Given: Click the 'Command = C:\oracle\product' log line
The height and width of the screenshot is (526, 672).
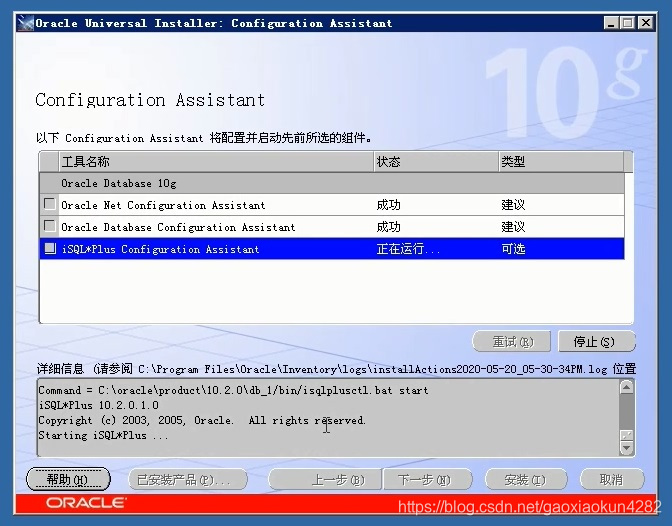Looking at the screenshot, I should point(233,390).
